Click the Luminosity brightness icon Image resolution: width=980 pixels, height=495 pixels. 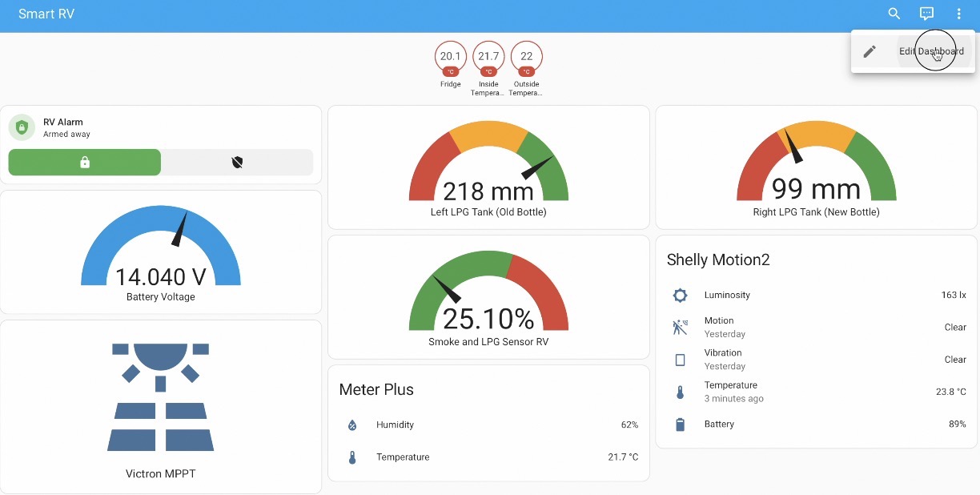680,296
